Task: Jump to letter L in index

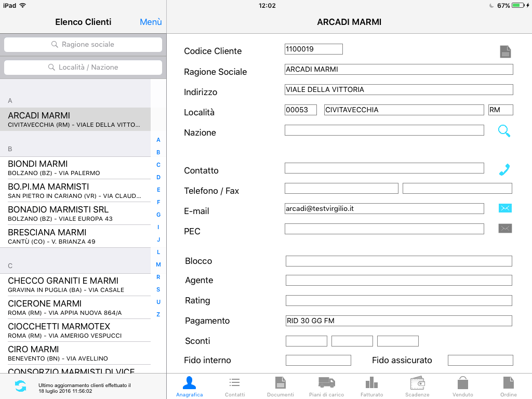Action: [158, 252]
